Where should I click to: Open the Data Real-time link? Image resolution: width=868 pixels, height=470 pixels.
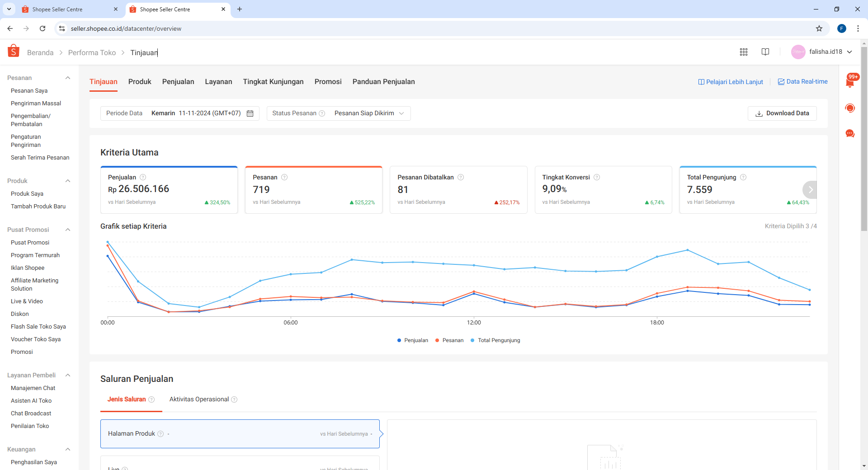tap(803, 82)
